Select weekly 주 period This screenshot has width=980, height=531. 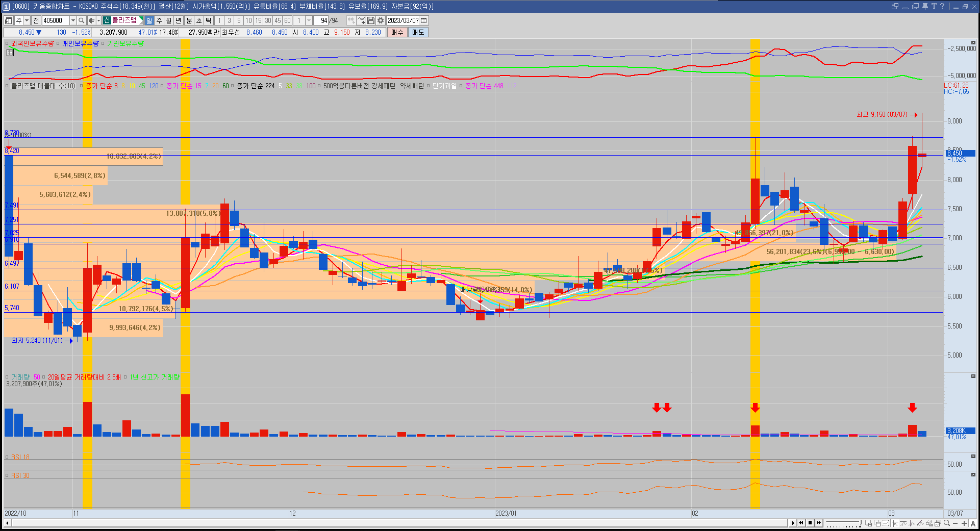click(x=159, y=20)
